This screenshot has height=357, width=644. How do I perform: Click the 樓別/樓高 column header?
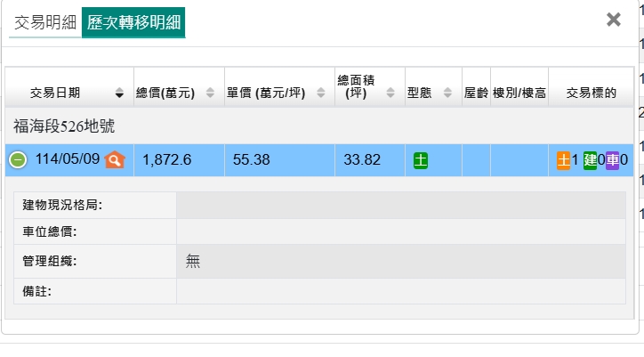pyautogui.click(x=519, y=93)
